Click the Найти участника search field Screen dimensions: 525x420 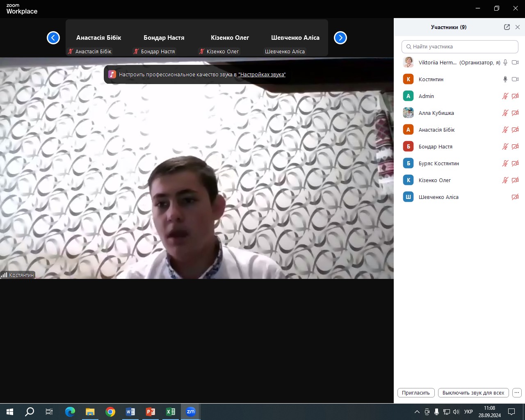click(x=460, y=46)
